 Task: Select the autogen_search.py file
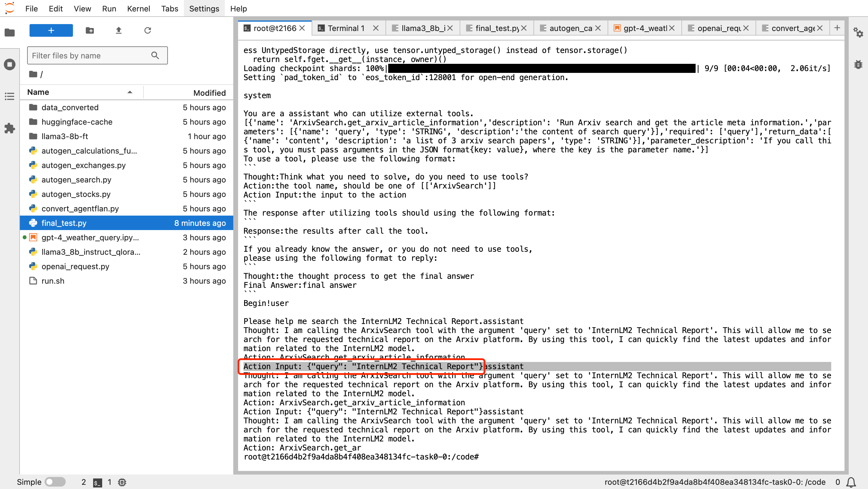tap(127, 180)
